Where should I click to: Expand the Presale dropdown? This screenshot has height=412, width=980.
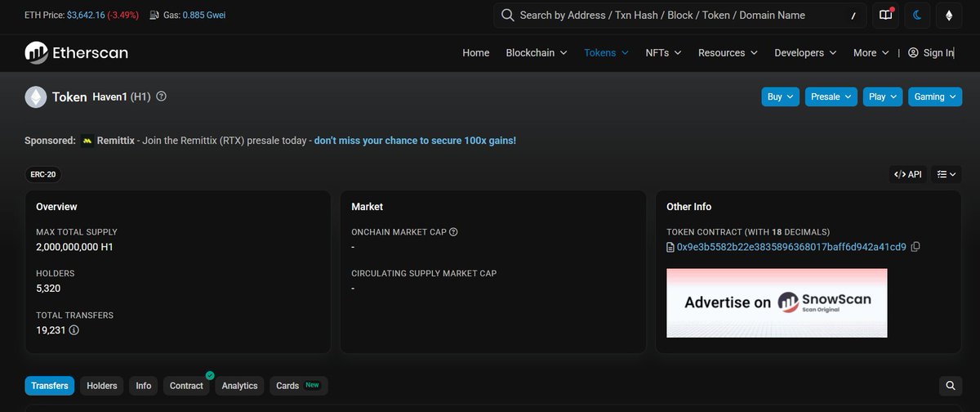coord(831,96)
